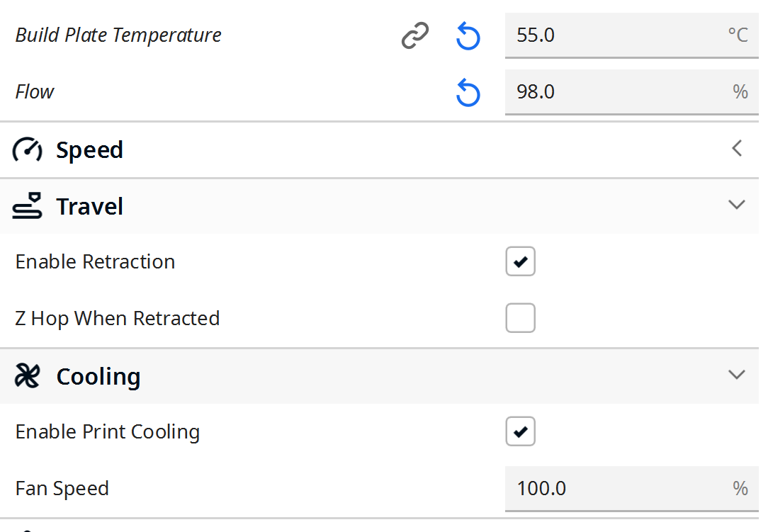Click the Flow value field showing 98.0
This screenshot has height=532, width=768.
tap(632, 92)
